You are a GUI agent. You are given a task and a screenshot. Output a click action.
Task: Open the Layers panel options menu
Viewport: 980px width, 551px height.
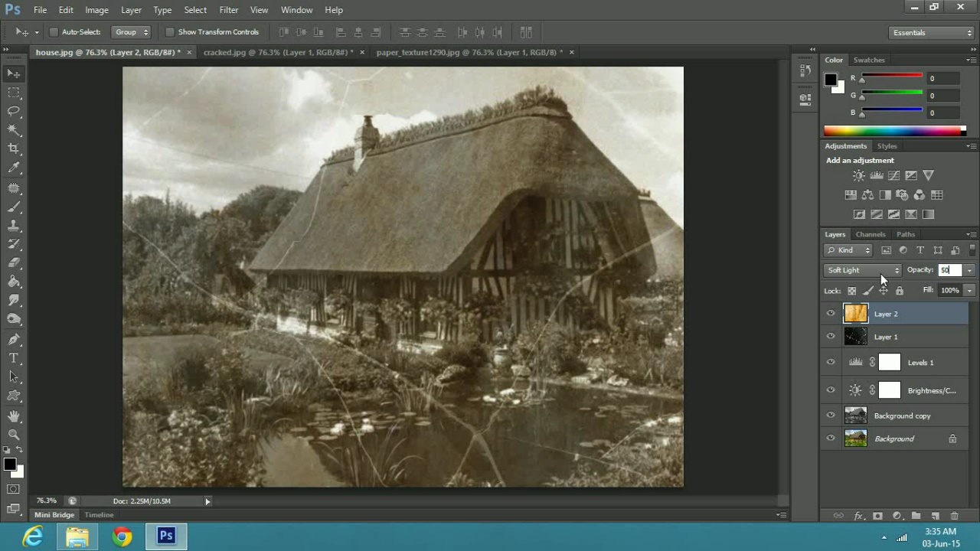(x=971, y=234)
